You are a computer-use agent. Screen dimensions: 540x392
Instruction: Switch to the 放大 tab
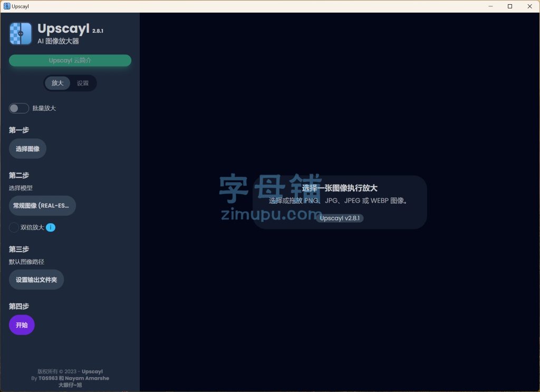(x=57, y=83)
